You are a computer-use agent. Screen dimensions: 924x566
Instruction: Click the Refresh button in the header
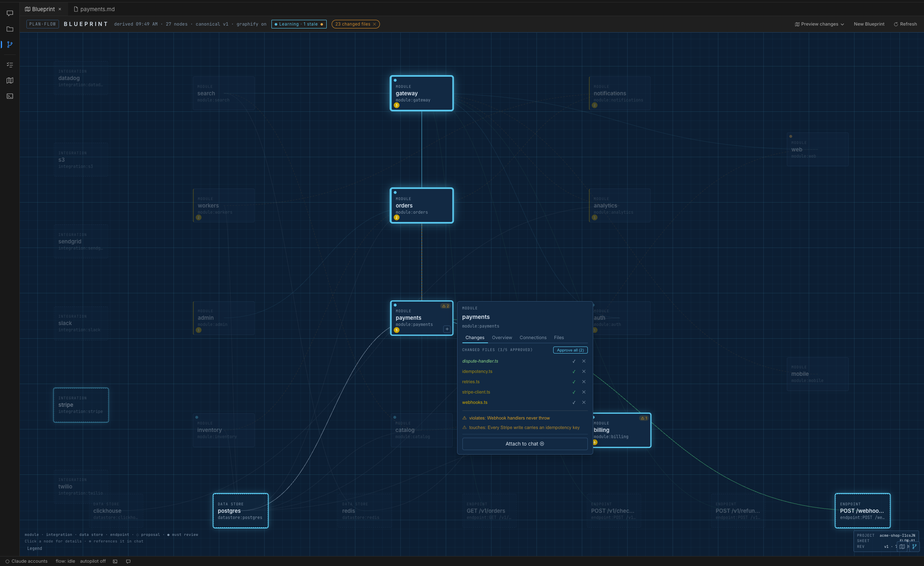click(x=905, y=24)
